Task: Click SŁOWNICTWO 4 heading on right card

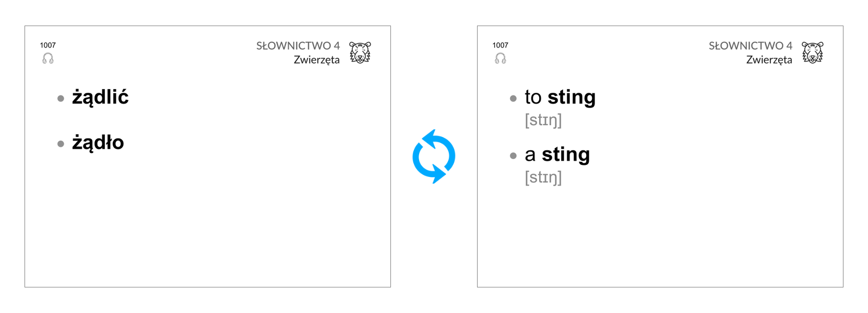Action: (751, 46)
